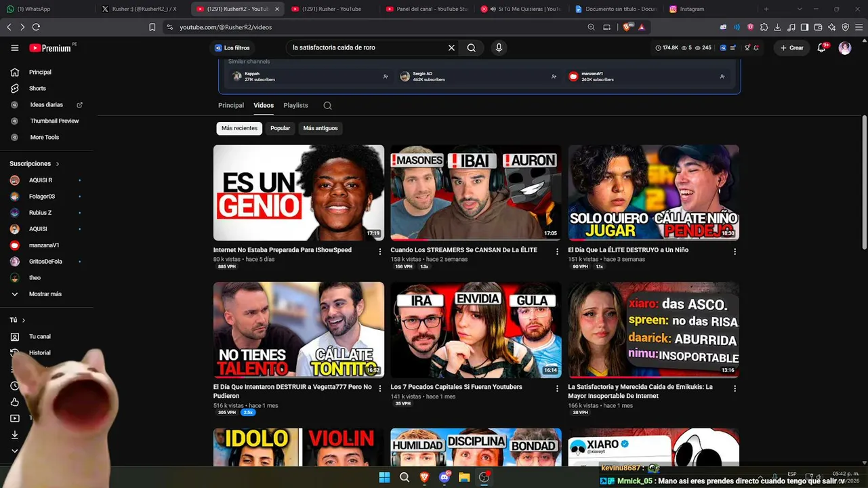Zoom out via address bar magnifier
Screen dimensions: 868x488
(591, 27)
